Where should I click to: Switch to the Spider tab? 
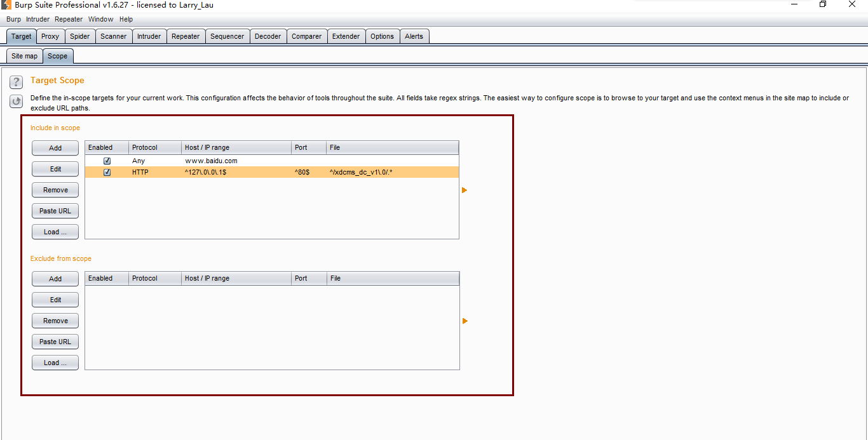[80, 36]
